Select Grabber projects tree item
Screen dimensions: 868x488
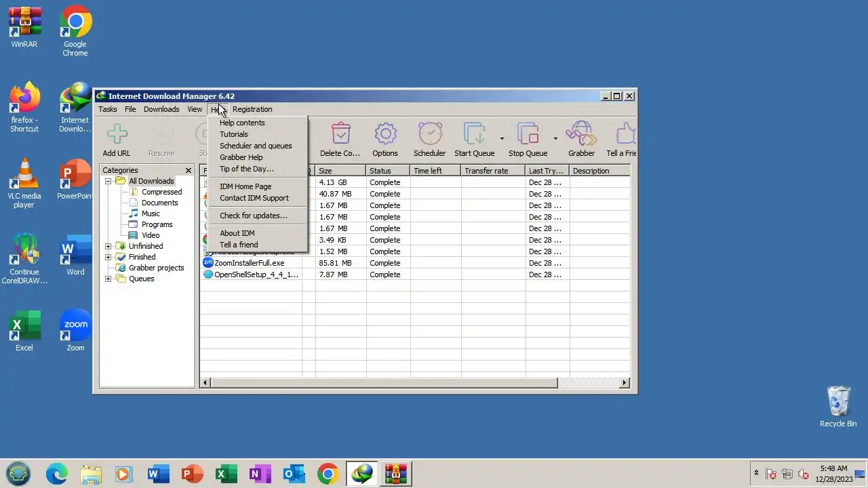[x=156, y=268]
